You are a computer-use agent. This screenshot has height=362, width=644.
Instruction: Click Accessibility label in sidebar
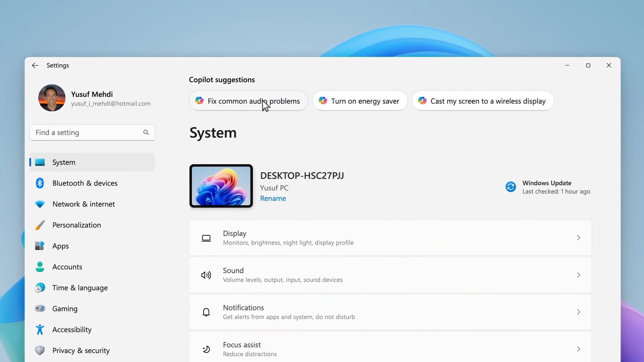[x=72, y=330]
